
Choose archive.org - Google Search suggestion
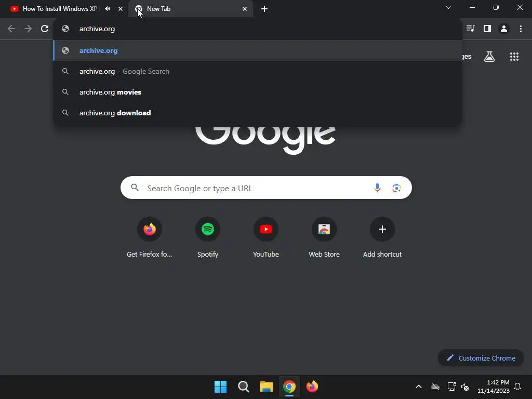tap(258, 71)
